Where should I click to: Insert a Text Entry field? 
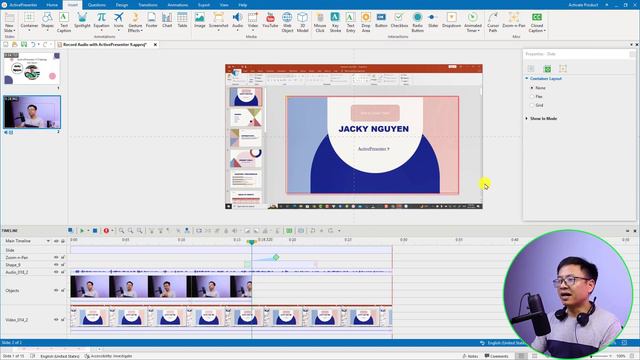tap(350, 22)
